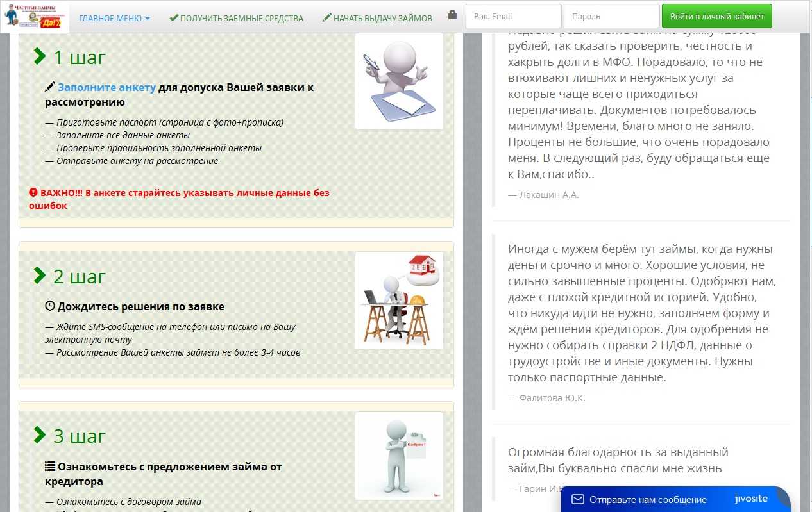The width and height of the screenshot is (812, 512).
Task: Click line Приготовьте паспорт (страница с фото+прописка)
Action: (164, 122)
